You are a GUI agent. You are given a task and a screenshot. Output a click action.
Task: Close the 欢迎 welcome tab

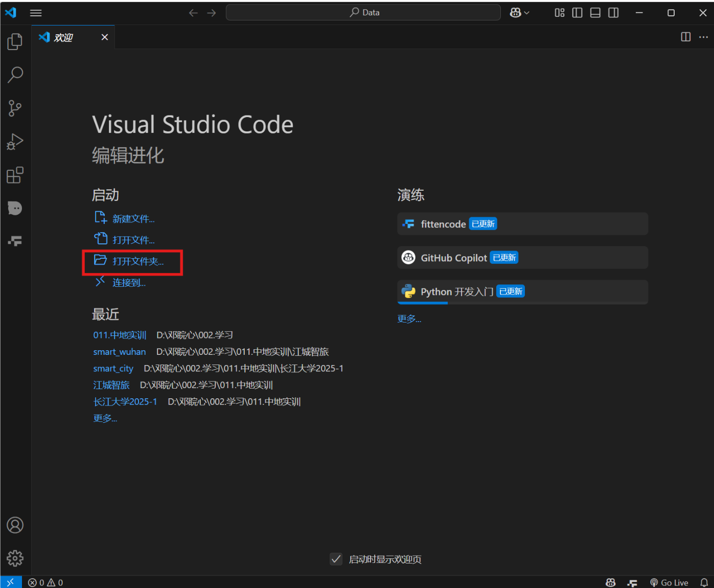[x=105, y=37]
